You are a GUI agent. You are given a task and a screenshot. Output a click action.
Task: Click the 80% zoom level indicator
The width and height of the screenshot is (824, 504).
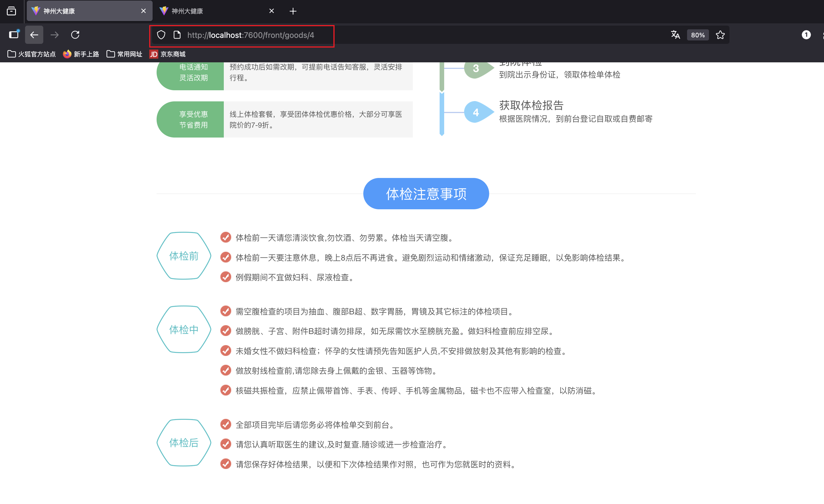tap(698, 35)
